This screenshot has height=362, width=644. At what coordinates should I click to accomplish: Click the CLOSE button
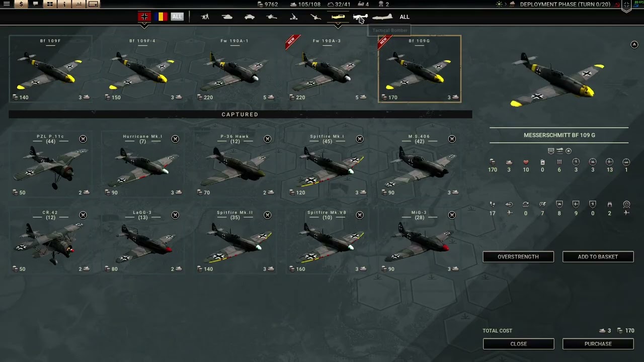coord(518,344)
